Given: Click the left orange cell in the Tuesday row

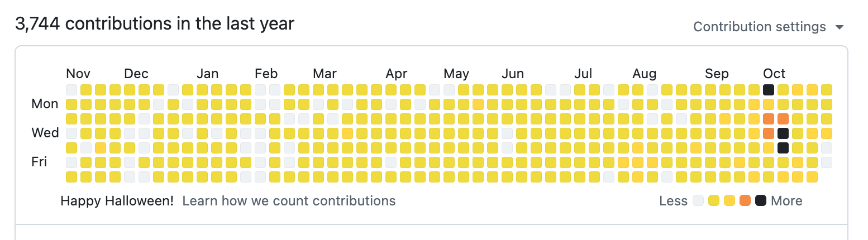Looking at the screenshot, I should (769, 119).
